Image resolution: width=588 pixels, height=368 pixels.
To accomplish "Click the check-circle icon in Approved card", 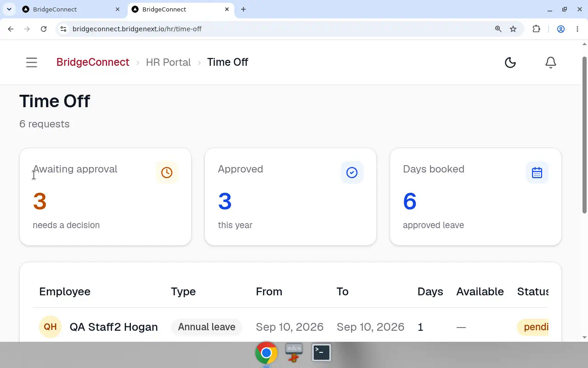I will click(352, 172).
